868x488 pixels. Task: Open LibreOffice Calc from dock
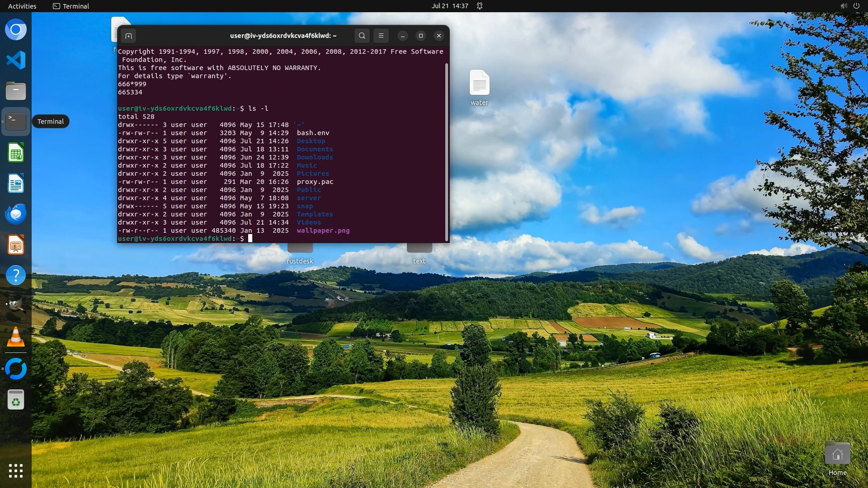click(16, 153)
